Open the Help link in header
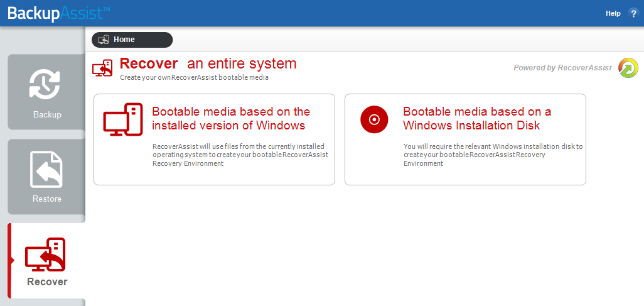Screen dimensions: 644x306 click(613, 14)
